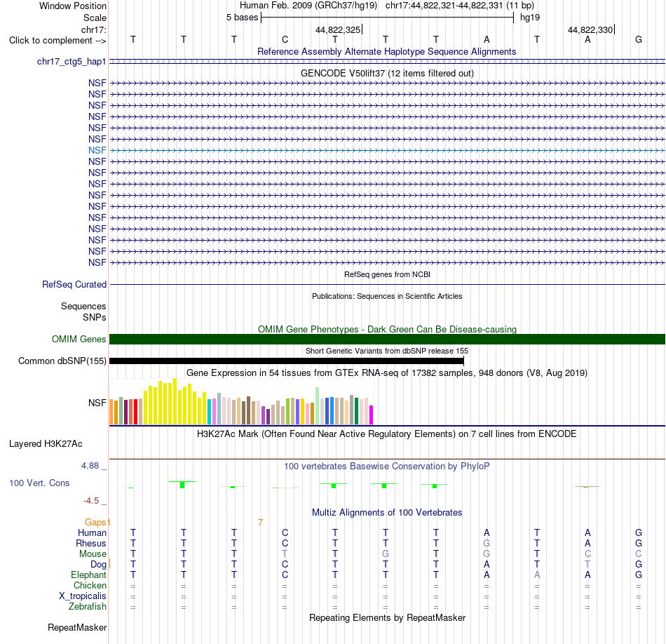666x644 pixels.
Task: Click the Window Position label
Action: pyautogui.click(x=73, y=6)
